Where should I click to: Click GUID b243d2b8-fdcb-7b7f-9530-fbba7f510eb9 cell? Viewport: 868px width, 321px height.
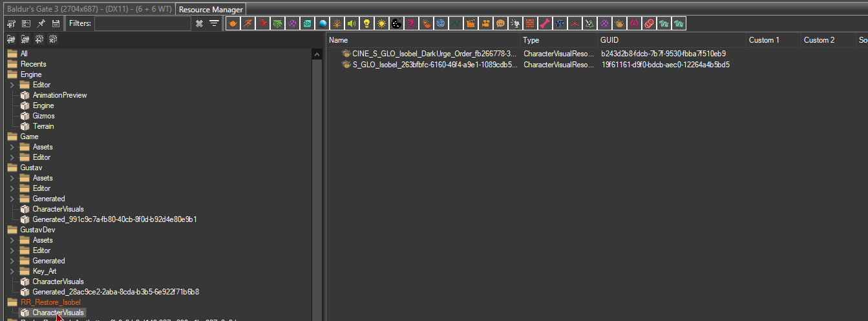[663, 54]
